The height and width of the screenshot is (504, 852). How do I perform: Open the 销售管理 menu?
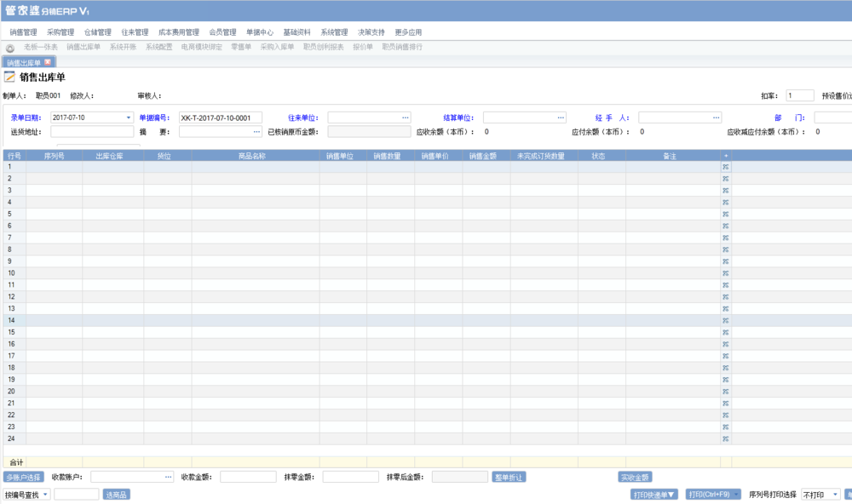coord(23,32)
